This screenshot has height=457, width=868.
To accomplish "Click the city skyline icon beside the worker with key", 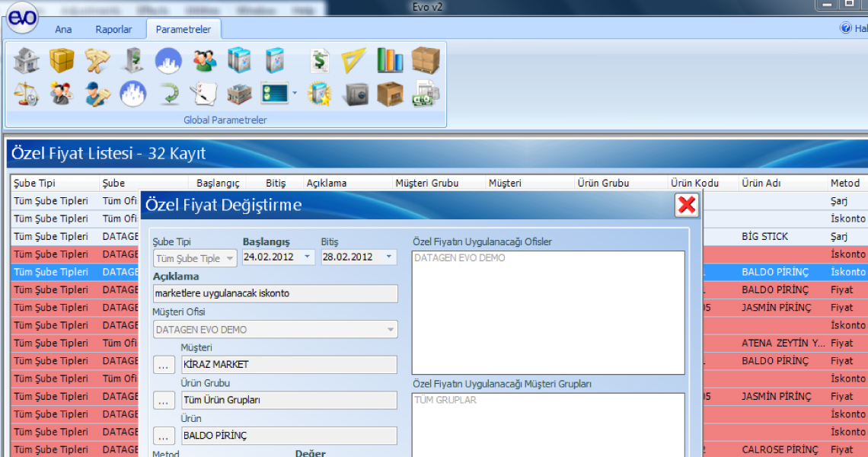I will pos(132,94).
